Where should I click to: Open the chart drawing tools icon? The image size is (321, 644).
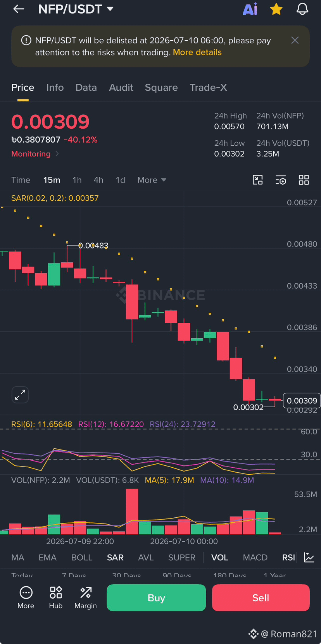coord(258,180)
